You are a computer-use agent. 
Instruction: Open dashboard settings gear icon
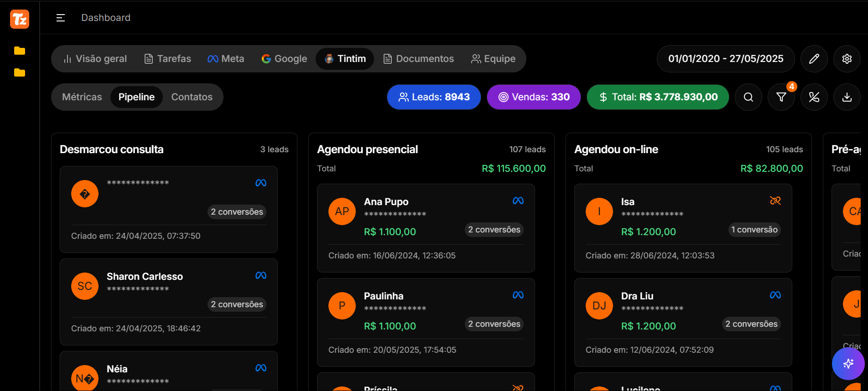point(847,59)
